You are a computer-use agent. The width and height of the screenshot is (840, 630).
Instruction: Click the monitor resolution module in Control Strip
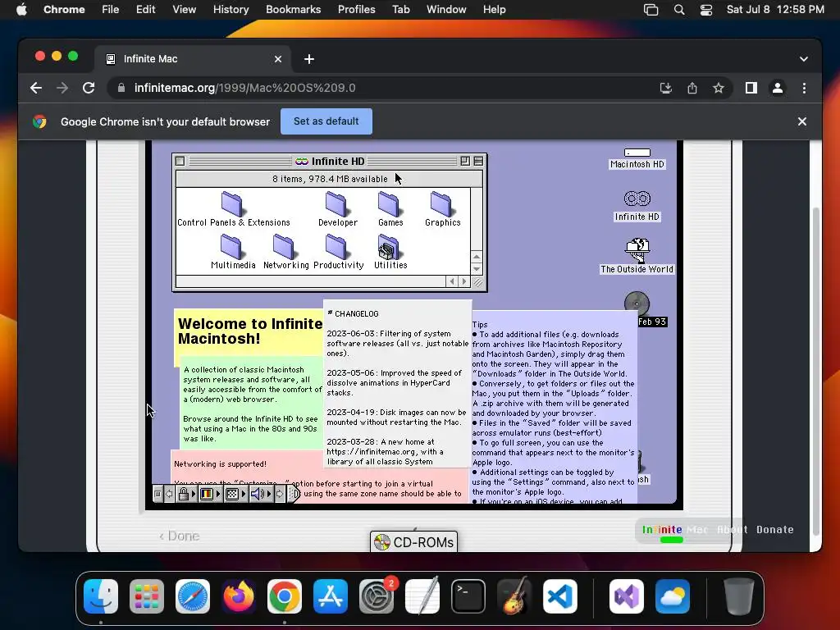point(236,493)
